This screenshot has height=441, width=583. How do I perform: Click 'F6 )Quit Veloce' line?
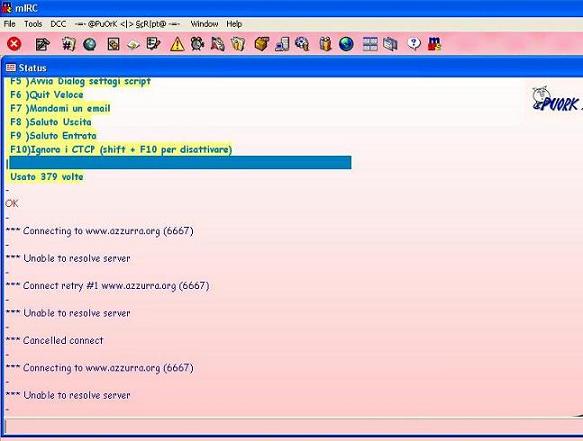(x=46, y=95)
